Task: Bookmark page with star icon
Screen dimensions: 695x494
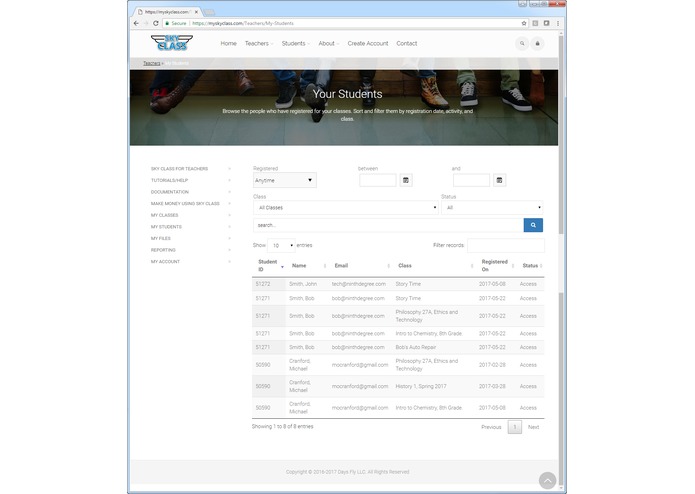Action: point(524,23)
